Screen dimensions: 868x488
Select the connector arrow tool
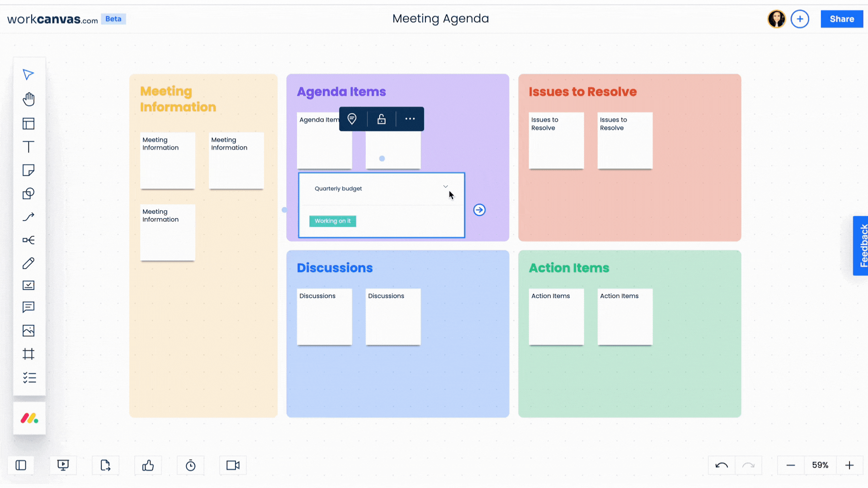(x=28, y=217)
